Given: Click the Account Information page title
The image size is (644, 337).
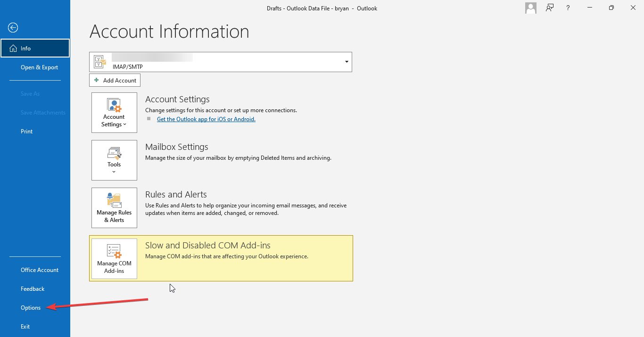Looking at the screenshot, I should click(169, 32).
